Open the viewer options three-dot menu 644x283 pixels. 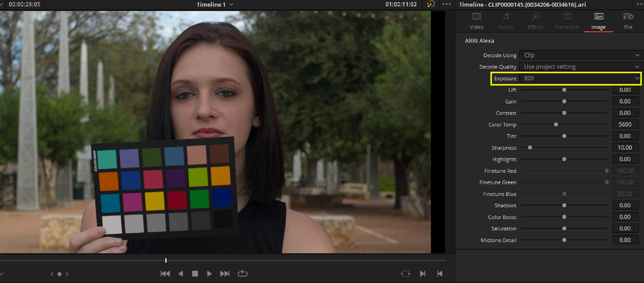coord(446,4)
